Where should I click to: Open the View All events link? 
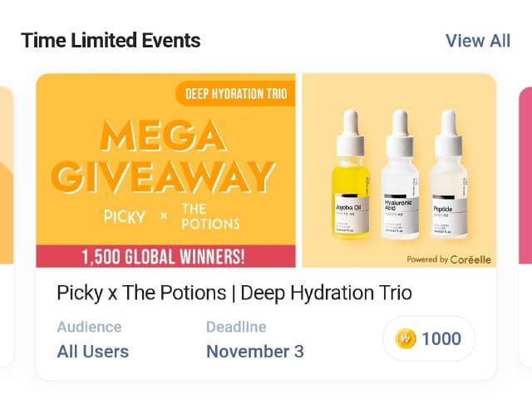click(x=478, y=41)
